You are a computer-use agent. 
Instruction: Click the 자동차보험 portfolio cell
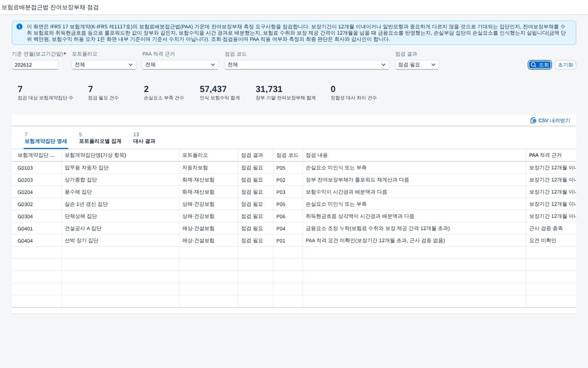coord(208,168)
